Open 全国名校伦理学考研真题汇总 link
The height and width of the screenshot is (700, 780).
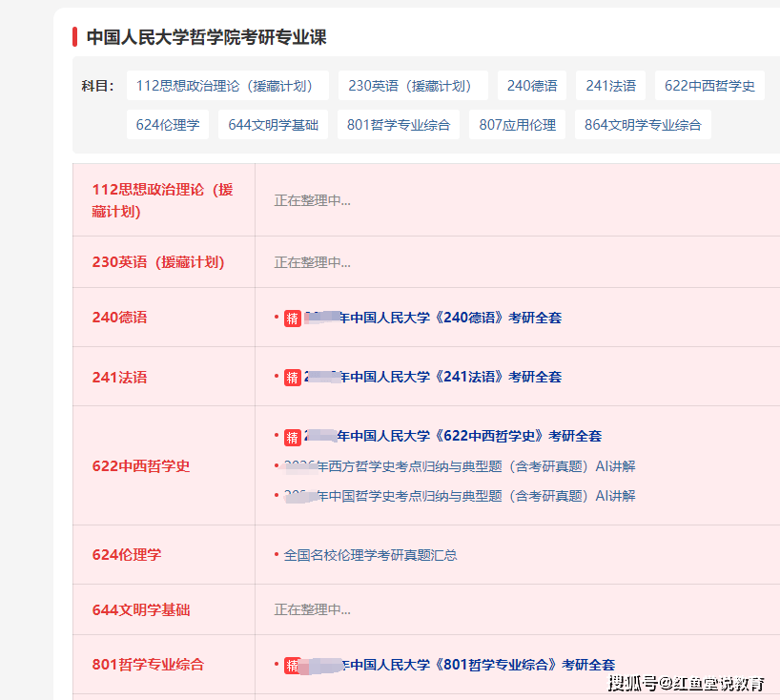tap(370, 555)
